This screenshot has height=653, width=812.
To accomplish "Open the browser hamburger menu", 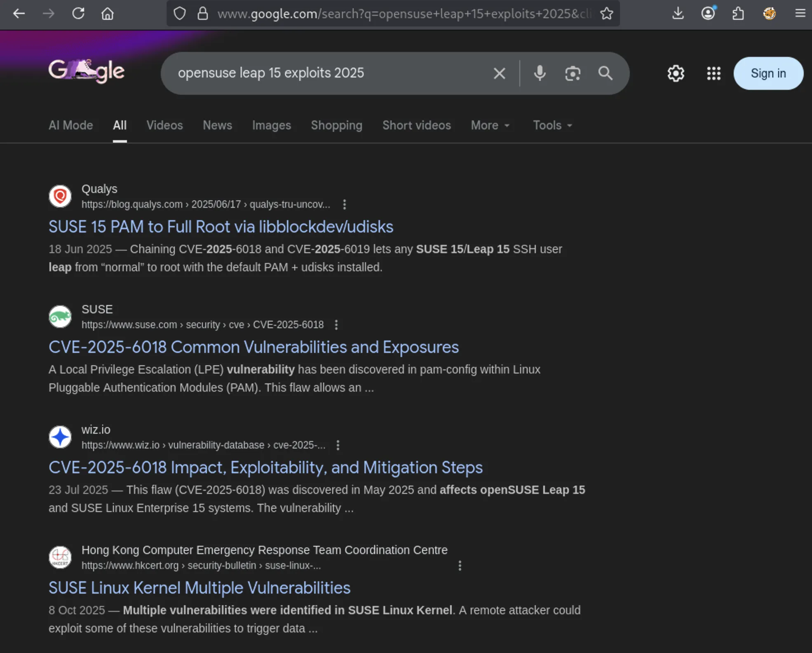I will click(x=800, y=14).
